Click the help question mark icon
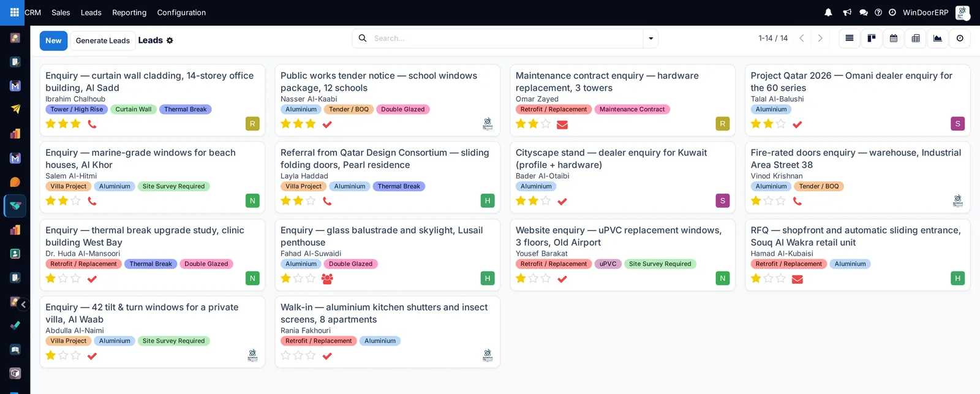The height and width of the screenshot is (394, 980). point(878,12)
